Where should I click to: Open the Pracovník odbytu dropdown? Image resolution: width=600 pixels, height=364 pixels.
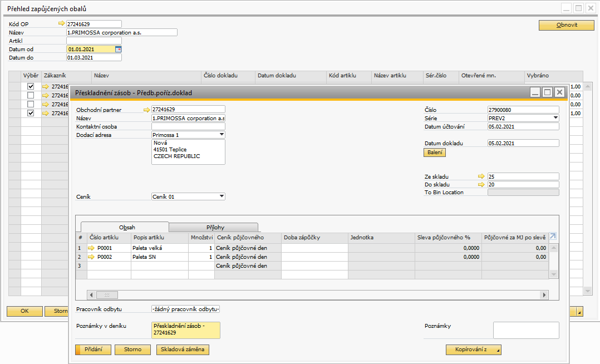[x=186, y=309]
